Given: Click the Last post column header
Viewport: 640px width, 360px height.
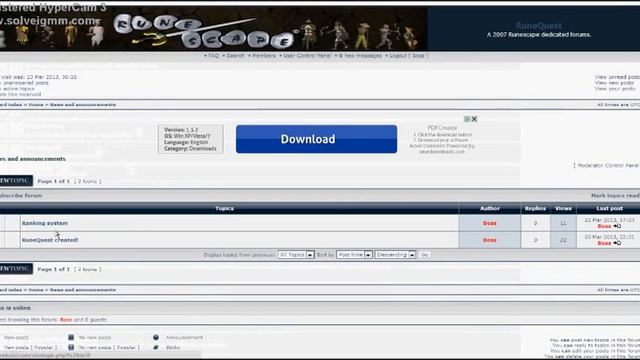Looking at the screenshot, I should (x=609, y=208).
